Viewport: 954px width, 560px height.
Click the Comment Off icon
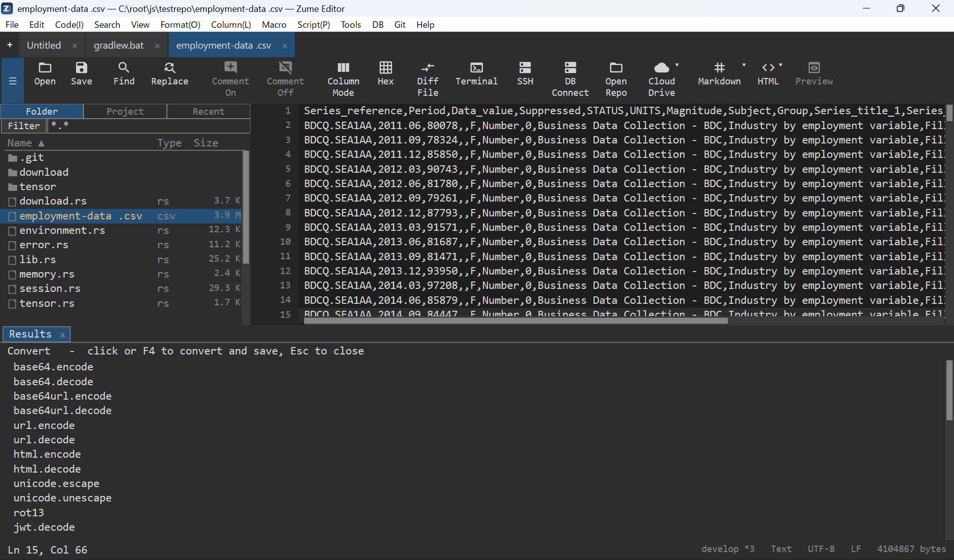[x=285, y=79]
